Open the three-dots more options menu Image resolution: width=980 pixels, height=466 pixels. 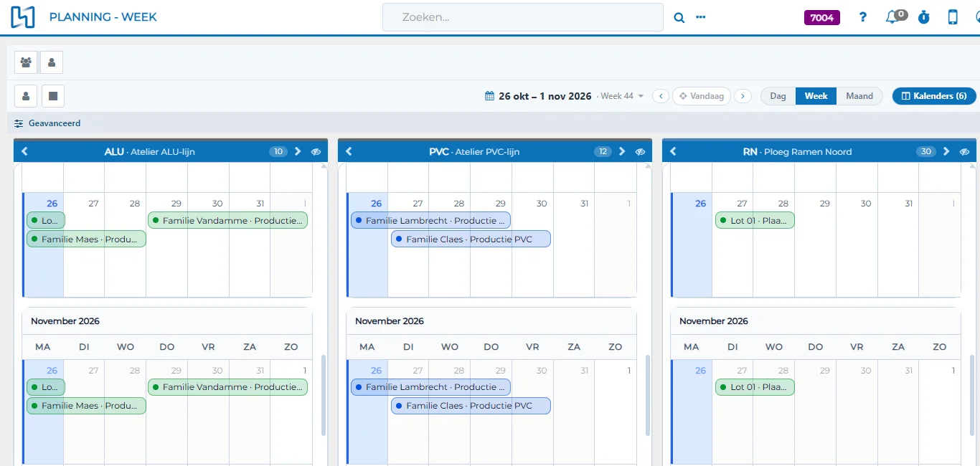pyautogui.click(x=701, y=17)
